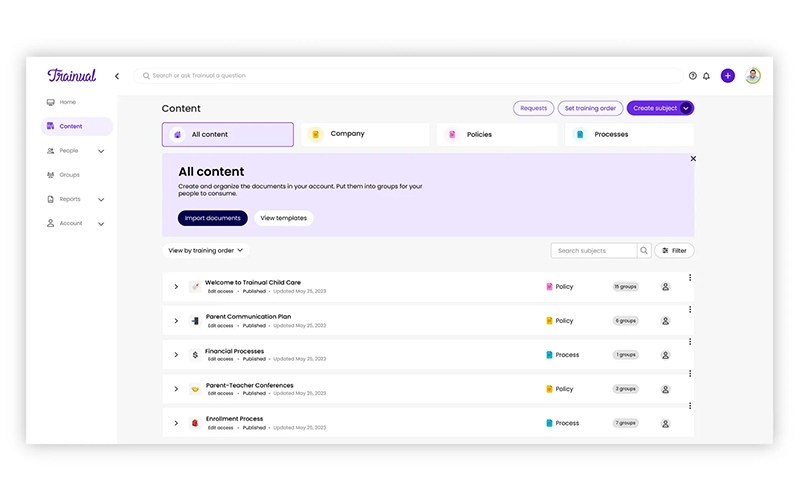
Task: Click Set training order button
Action: click(590, 108)
